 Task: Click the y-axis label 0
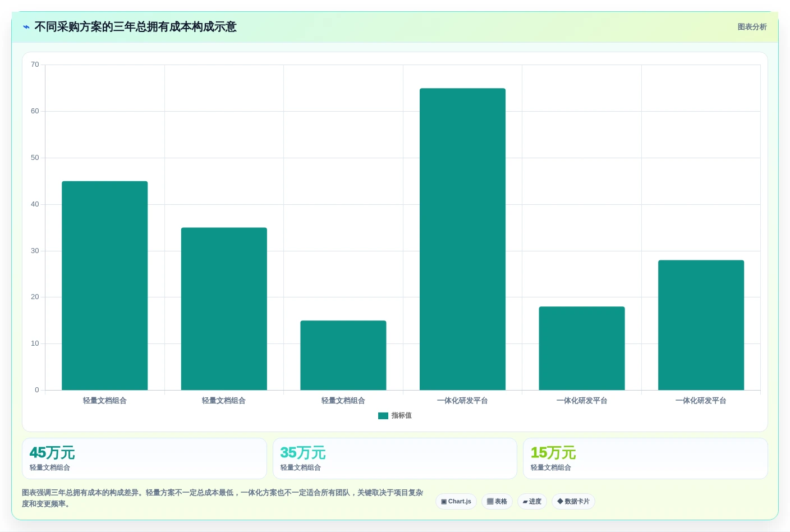tap(37, 390)
